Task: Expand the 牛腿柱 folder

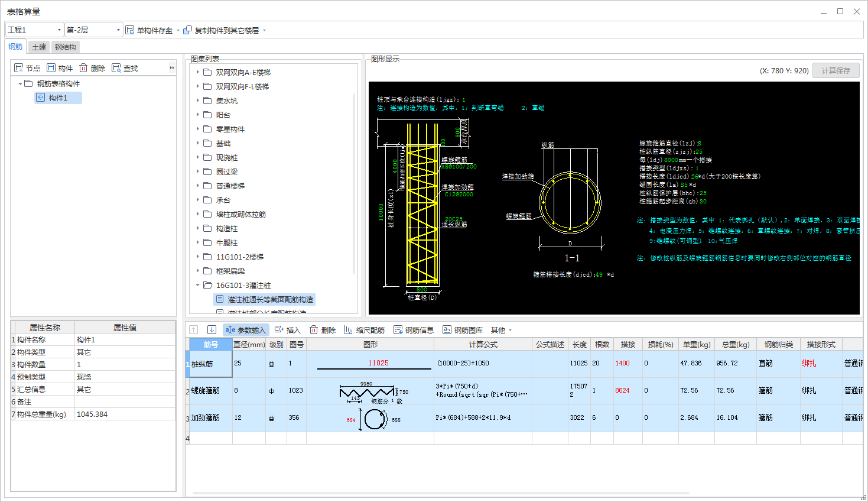Action: [x=197, y=242]
